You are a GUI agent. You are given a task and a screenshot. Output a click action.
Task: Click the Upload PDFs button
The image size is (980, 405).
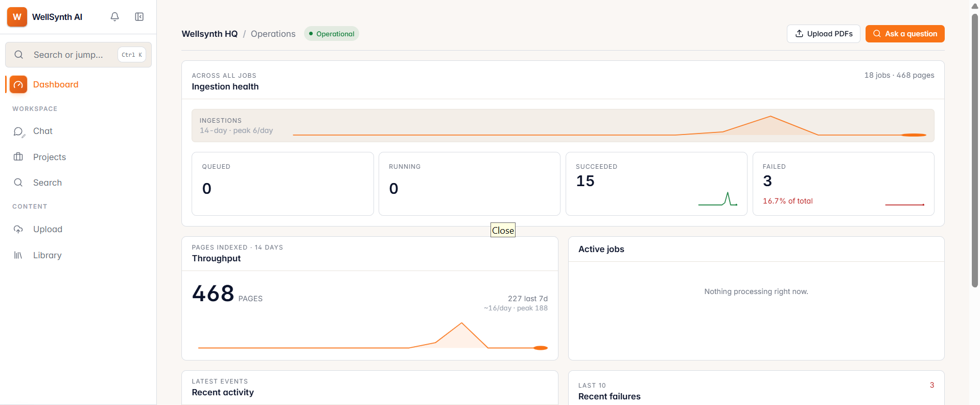(x=823, y=34)
